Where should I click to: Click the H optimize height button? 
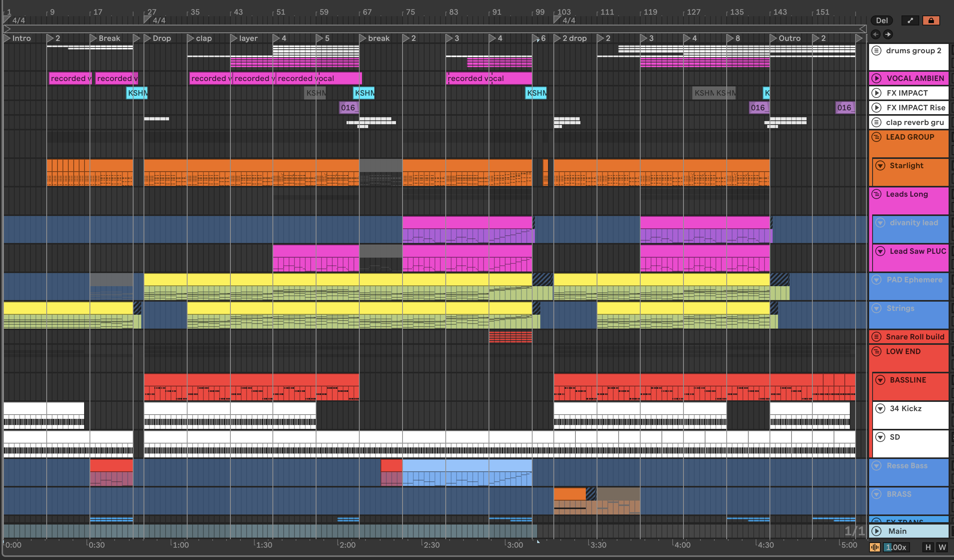pos(928,547)
